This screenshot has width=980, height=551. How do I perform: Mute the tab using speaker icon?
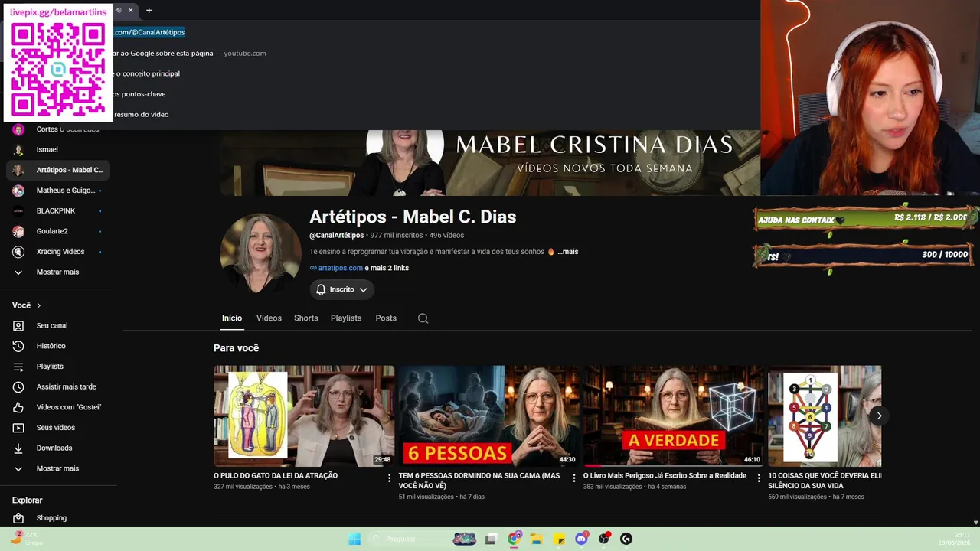119,10
